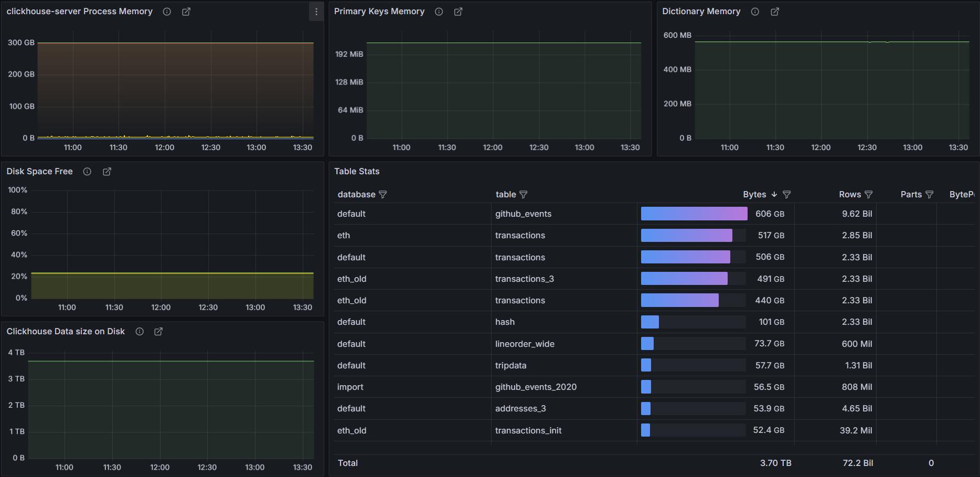Viewport: 980px width, 477px height.
Task: Open filter for Bytes column
Action: point(786,195)
